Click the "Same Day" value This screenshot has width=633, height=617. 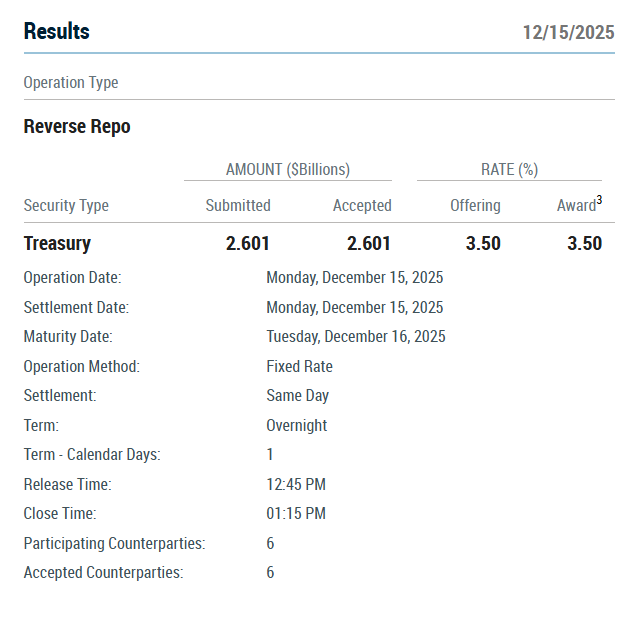point(298,396)
